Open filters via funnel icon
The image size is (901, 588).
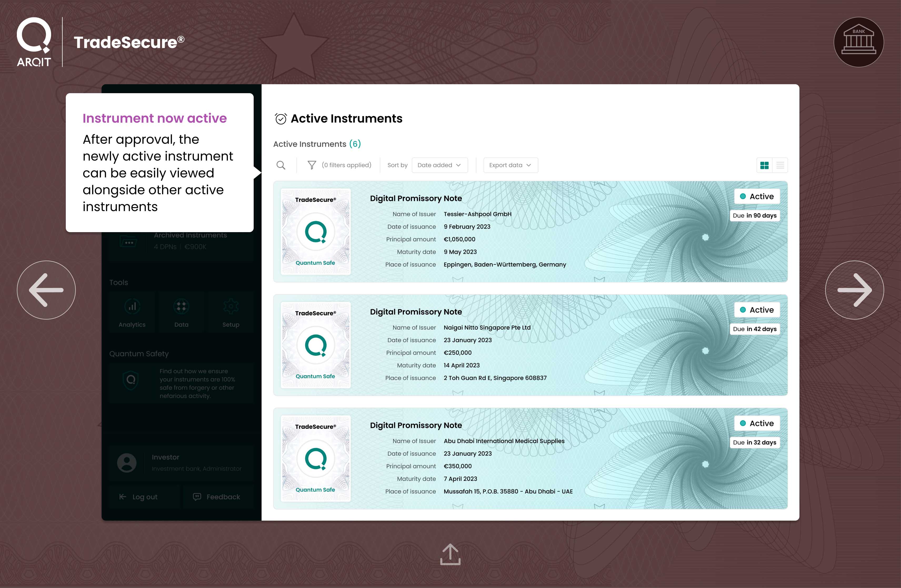[312, 165]
